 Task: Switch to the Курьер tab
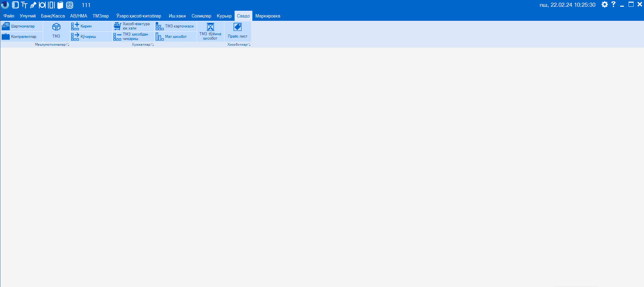coord(224,16)
